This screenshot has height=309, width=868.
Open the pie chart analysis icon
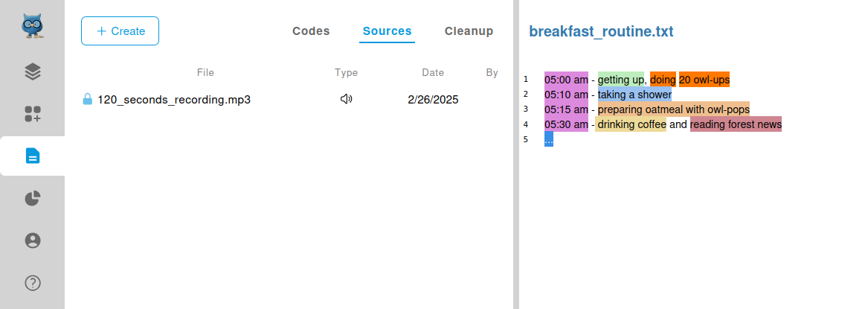coord(32,198)
